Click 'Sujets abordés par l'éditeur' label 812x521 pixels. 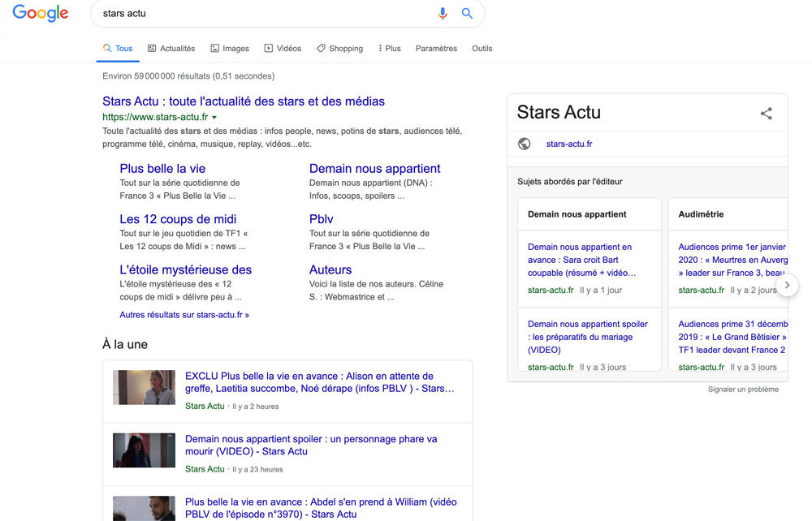coord(570,182)
